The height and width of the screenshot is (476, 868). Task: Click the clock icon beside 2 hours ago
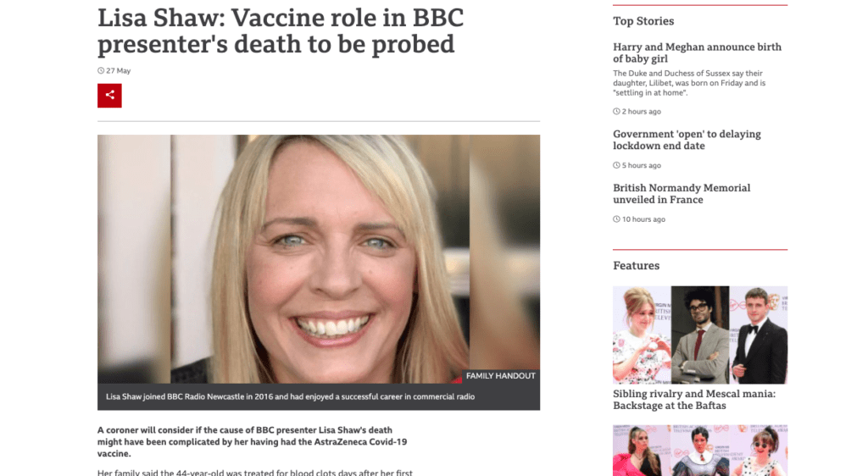click(616, 112)
